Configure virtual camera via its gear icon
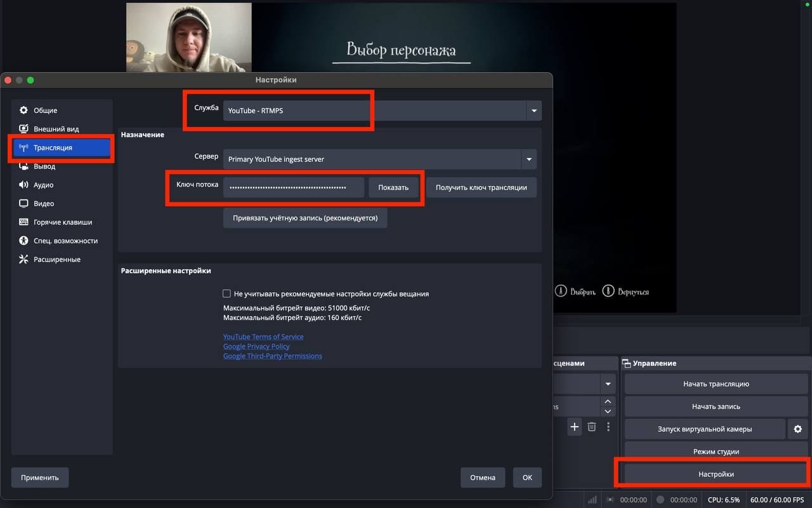812x508 pixels. pos(797,429)
